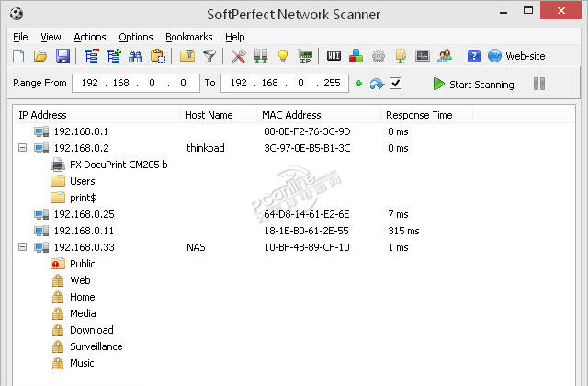Click the new document icon
The width and height of the screenshot is (588, 386).
(19, 56)
